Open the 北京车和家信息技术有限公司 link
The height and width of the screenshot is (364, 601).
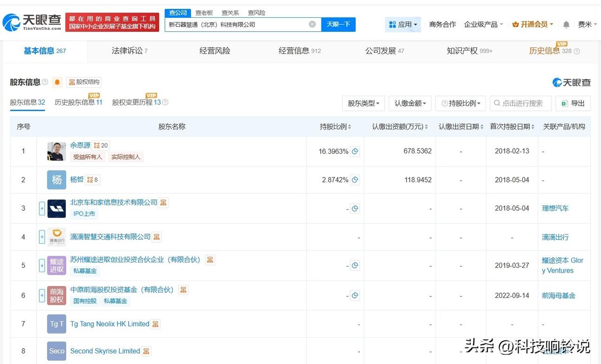[x=114, y=202]
